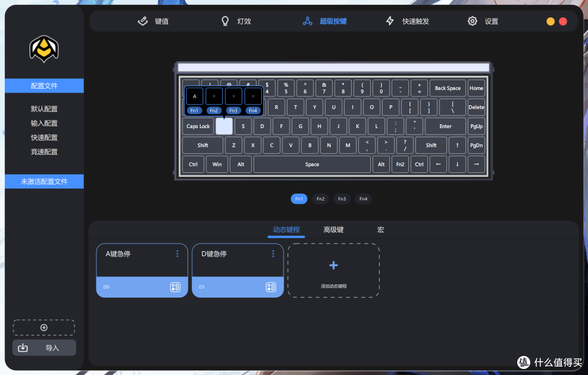Open the D键急停 card options menu
This screenshot has width=588, height=375.
(x=273, y=254)
